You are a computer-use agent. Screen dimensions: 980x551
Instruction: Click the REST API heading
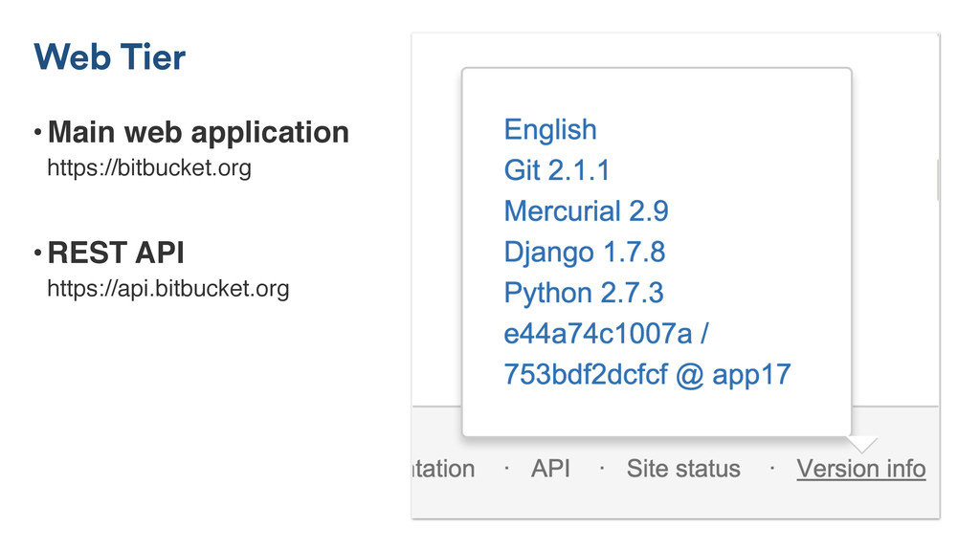116,253
